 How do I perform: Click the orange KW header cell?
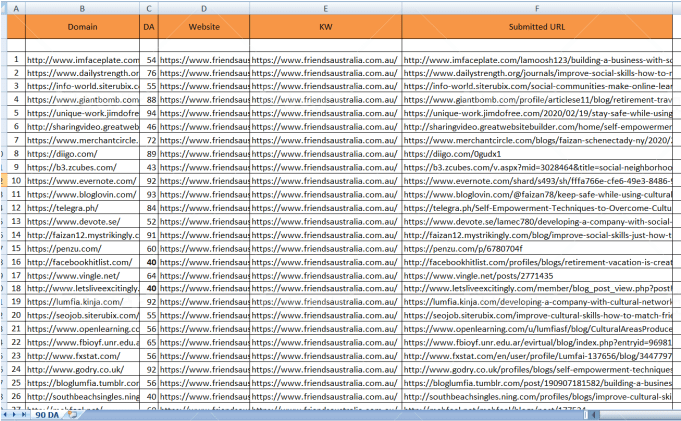click(x=326, y=27)
